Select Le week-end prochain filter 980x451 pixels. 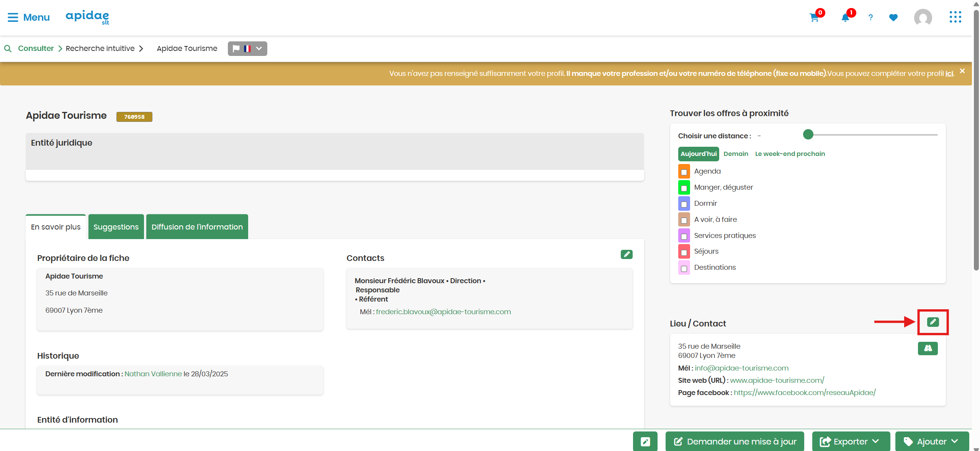click(x=790, y=154)
